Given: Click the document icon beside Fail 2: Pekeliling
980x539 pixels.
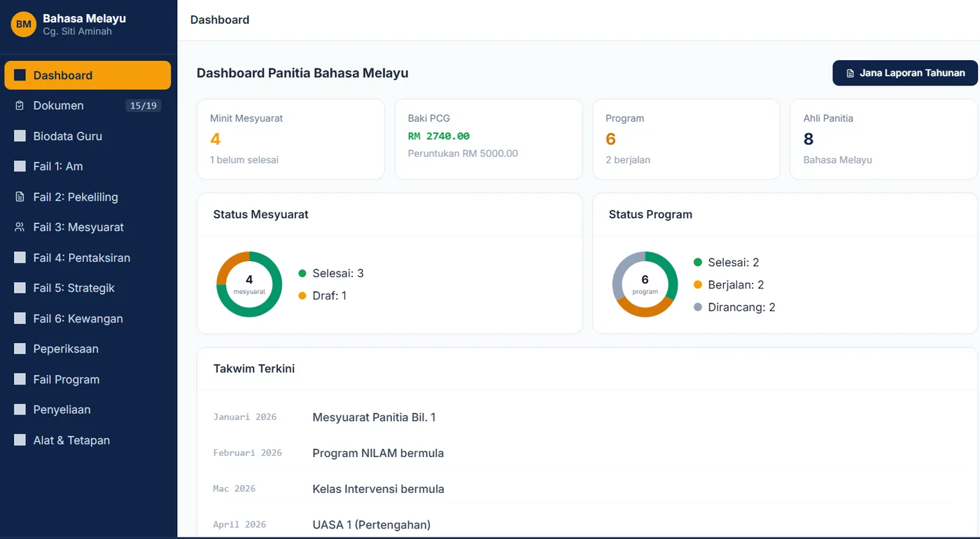Looking at the screenshot, I should pyautogui.click(x=20, y=197).
